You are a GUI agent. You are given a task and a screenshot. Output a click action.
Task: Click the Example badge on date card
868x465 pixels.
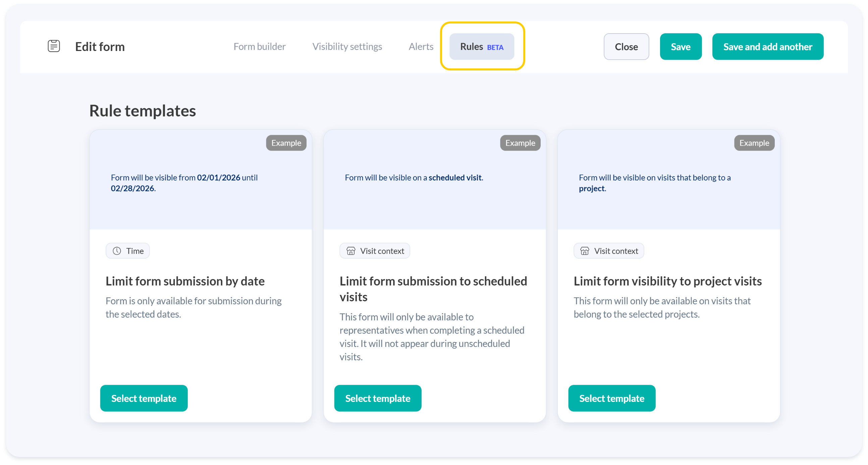[286, 143]
